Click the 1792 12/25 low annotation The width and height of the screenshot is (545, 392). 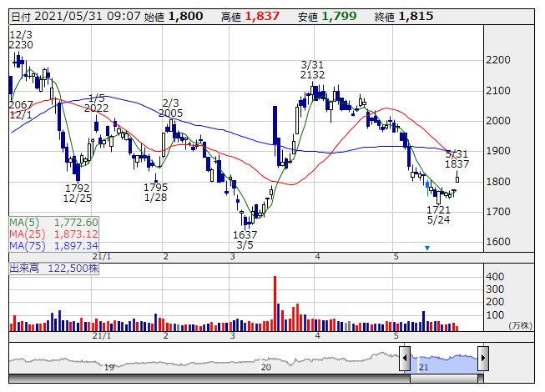coord(77,193)
